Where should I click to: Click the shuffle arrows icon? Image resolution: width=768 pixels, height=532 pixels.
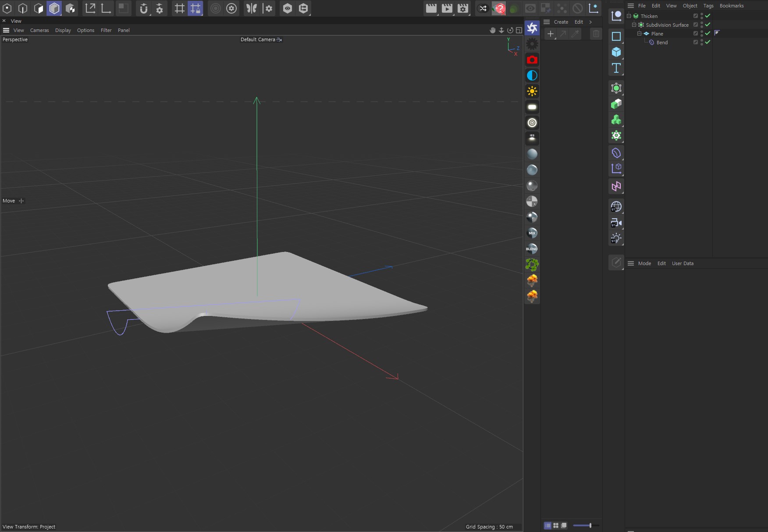point(483,8)
